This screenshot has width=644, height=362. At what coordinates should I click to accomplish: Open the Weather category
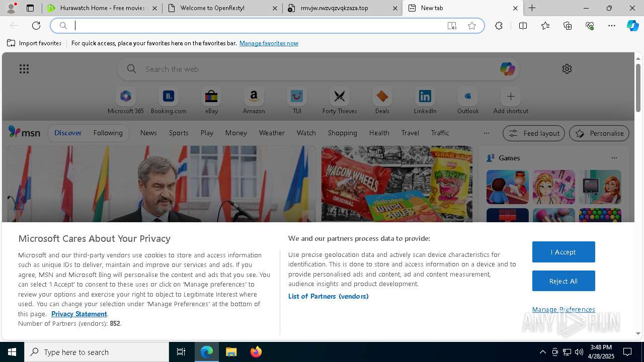pos(272,133)
